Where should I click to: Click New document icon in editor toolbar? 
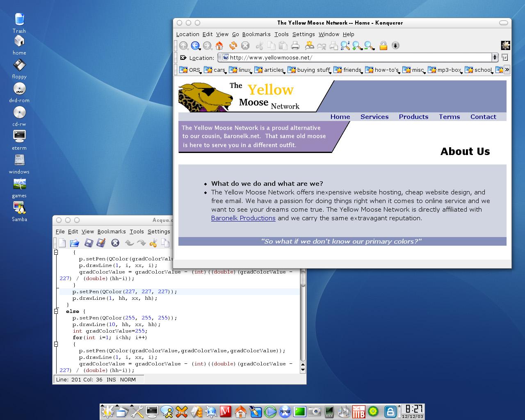point(62,243)
